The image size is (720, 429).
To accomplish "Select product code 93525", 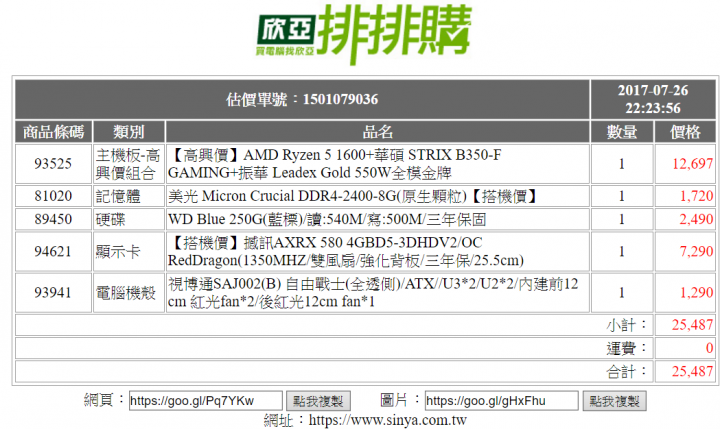I will point(53,164).
